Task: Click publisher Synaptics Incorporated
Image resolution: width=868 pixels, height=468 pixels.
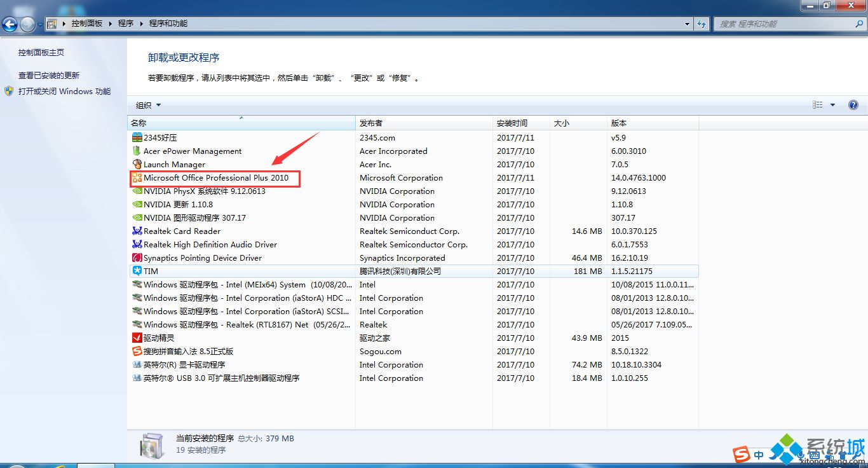Action: click(x=402, y=258)
